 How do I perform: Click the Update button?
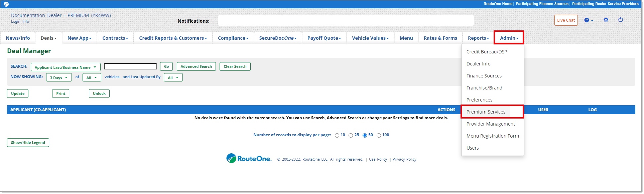click(x=18, y=93)
